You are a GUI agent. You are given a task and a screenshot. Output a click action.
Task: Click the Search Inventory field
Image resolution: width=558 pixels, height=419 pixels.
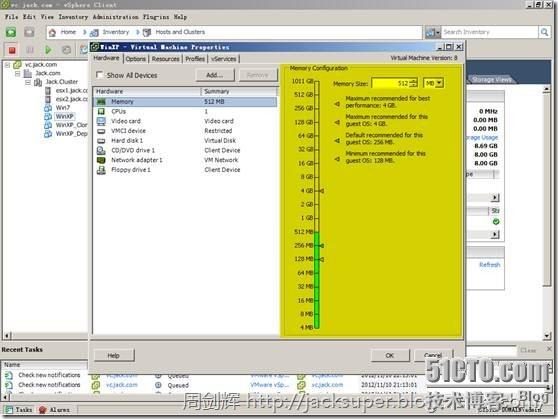(x=490, y=32)
